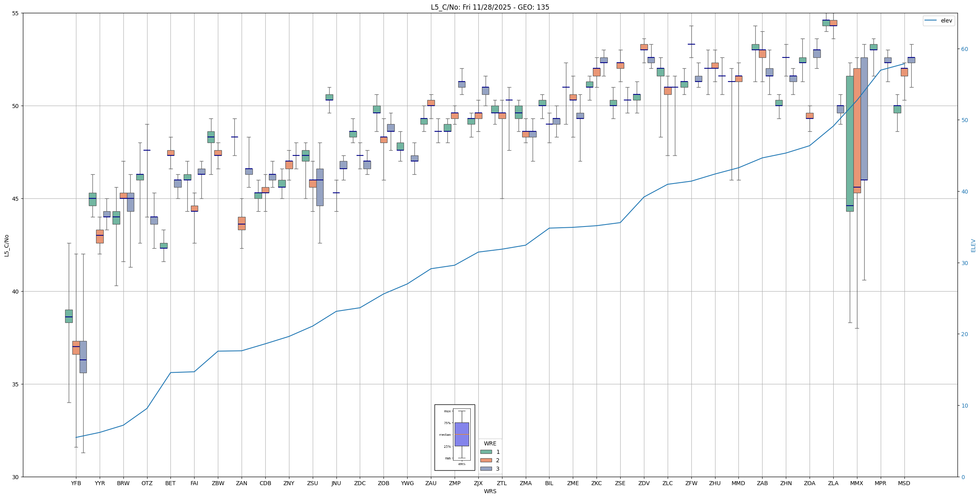
Task: Click the blue-gray WRE 3 legend swatch
Action: coord(486,469)
